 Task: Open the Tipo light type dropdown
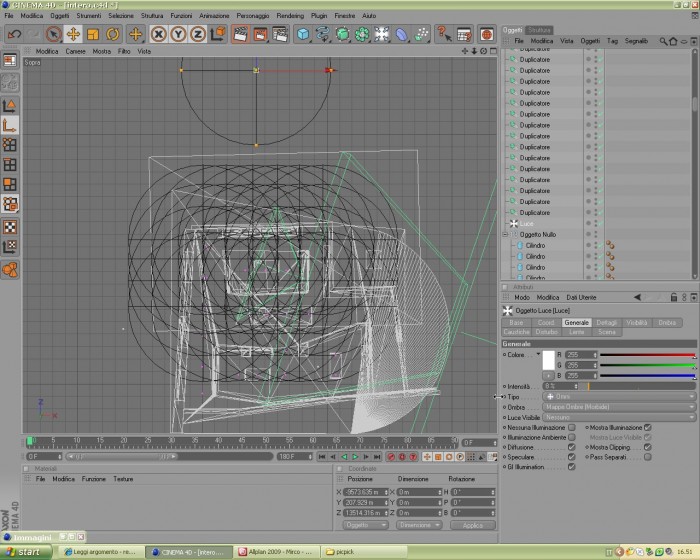coord(619,397)
